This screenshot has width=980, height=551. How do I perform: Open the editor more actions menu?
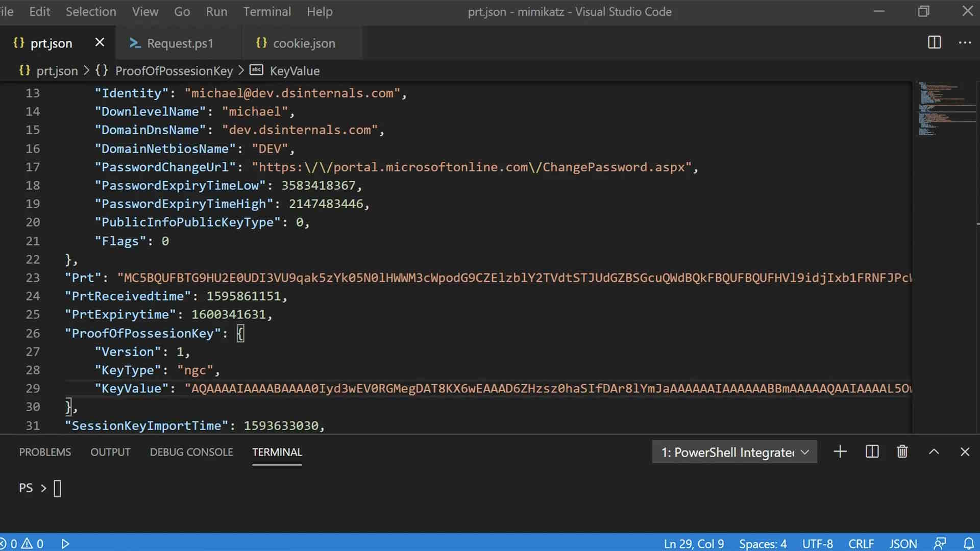pos(965,43)
